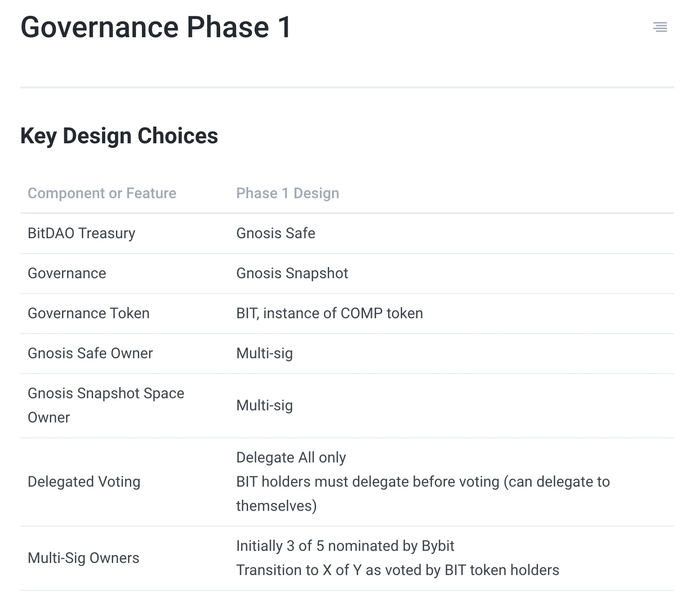The image size is (688, 616).
Task: Click the "Governance Phase 1" page title
Action: coord(156,27)
